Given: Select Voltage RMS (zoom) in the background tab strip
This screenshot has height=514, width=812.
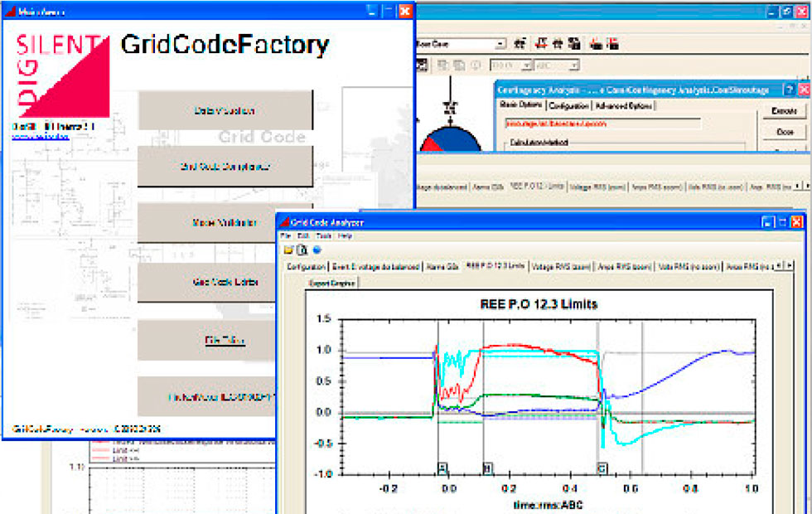Looking at the screenshot, I should [x=597, y=187].
